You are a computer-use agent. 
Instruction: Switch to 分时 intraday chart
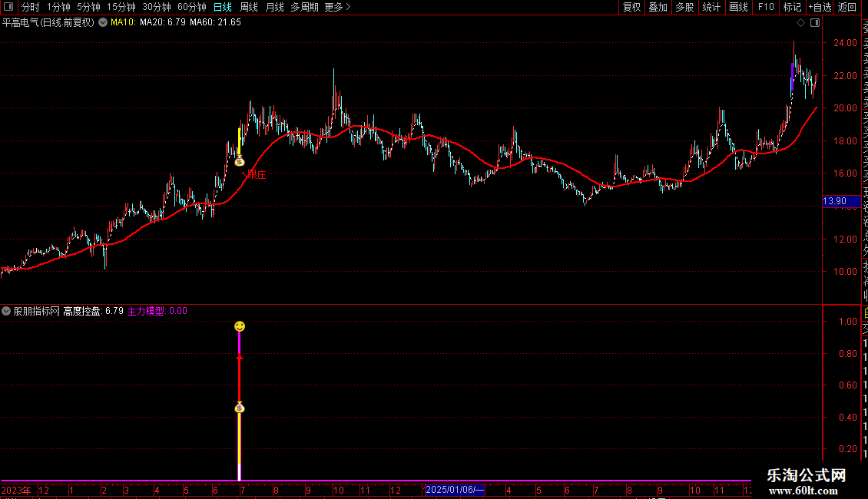pos(31,7)
